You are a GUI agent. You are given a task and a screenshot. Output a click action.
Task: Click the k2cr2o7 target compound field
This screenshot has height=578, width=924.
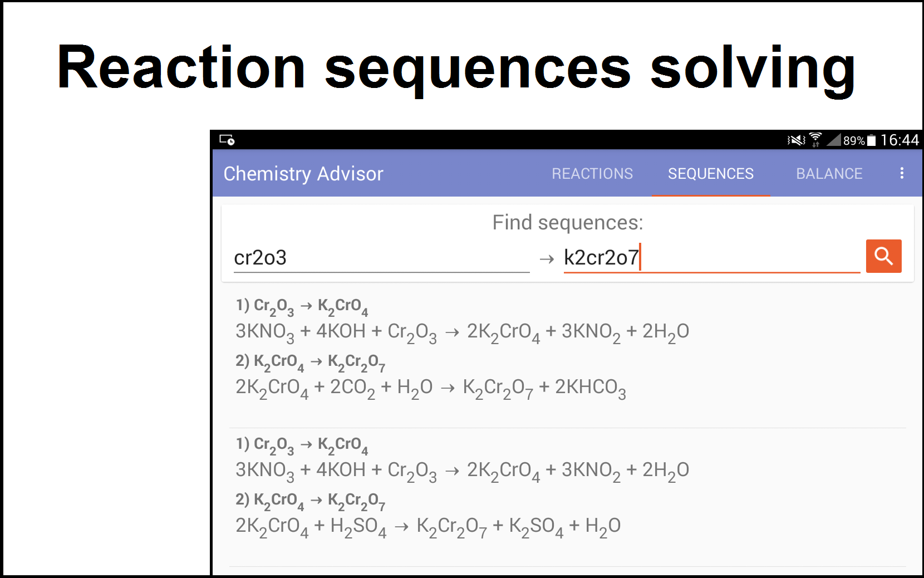coord(710,258)
